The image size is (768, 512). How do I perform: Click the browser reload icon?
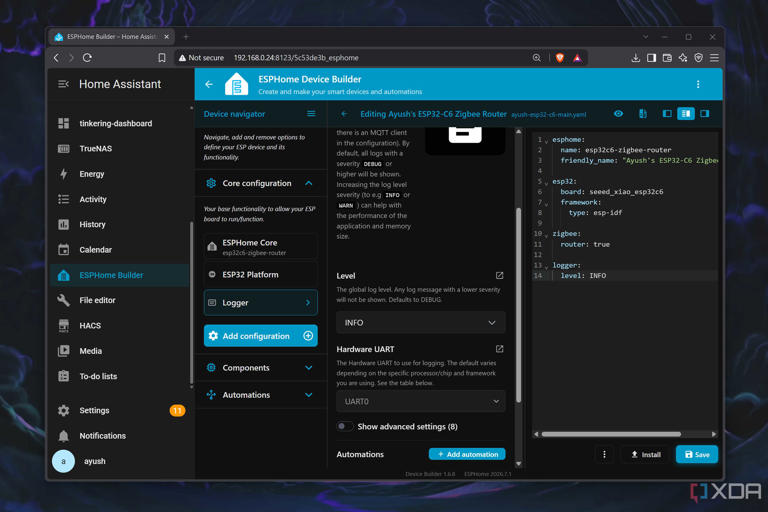pyautogui.click(x=87, y=58)
